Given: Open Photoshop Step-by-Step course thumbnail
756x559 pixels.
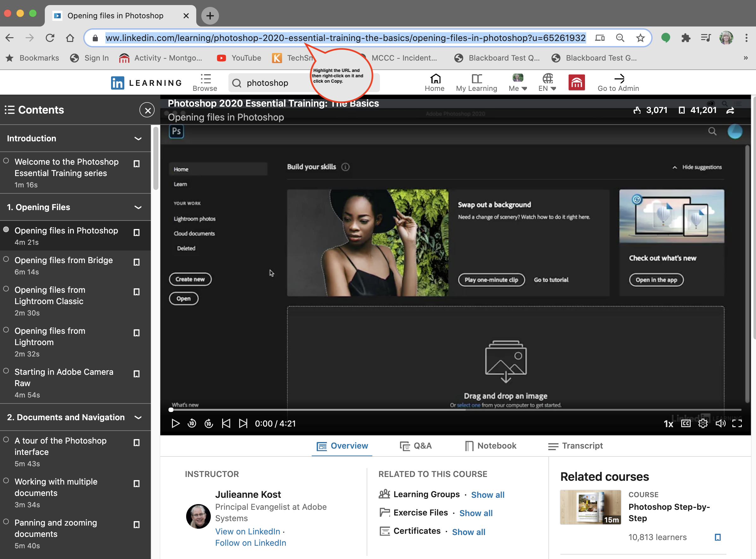Looking at the screenshot, I should coord(590,507).
